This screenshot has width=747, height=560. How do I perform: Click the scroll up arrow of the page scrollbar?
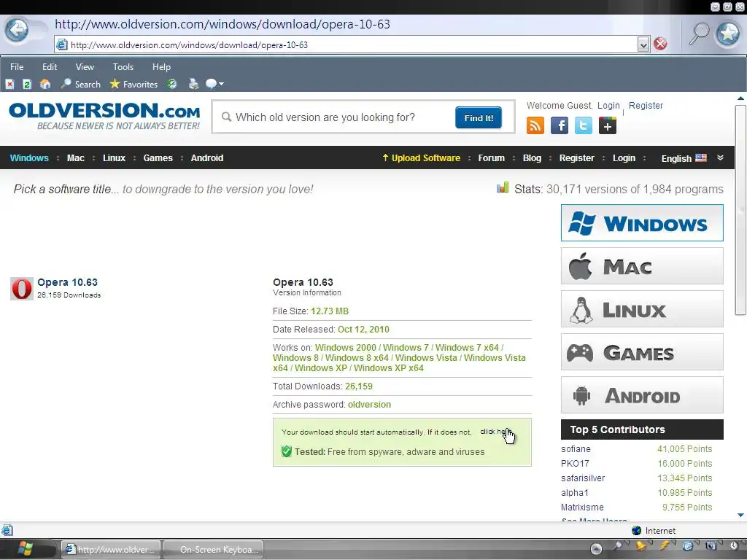click(x=740, y=98)
